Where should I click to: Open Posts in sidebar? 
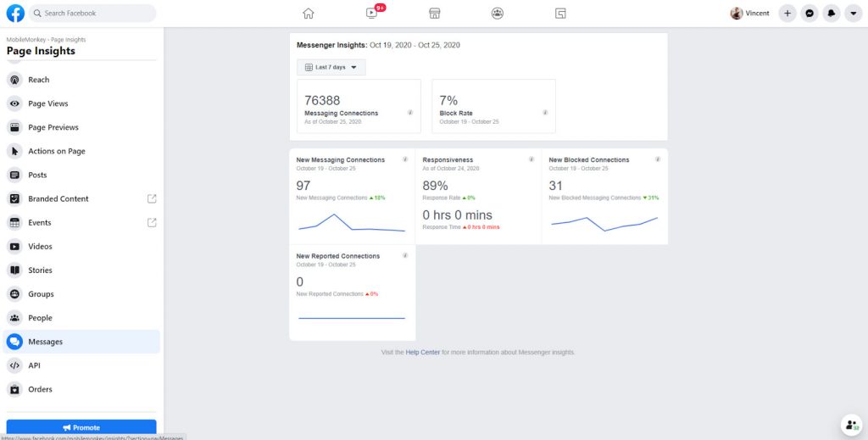(x=81, y=175)
